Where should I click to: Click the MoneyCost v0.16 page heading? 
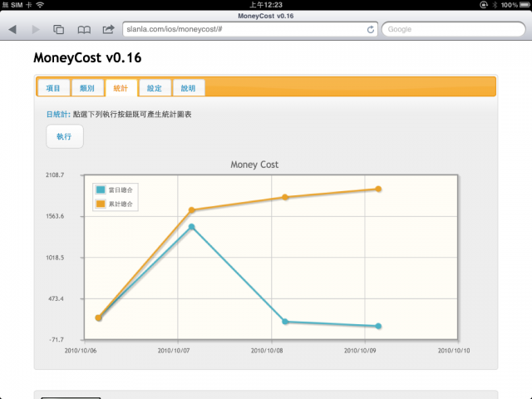coord(87,57)
